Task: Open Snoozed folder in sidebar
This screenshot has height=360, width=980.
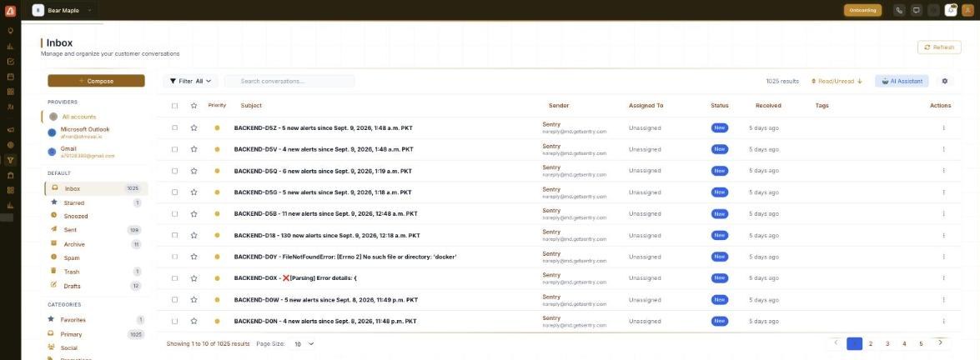Action: 94,217
